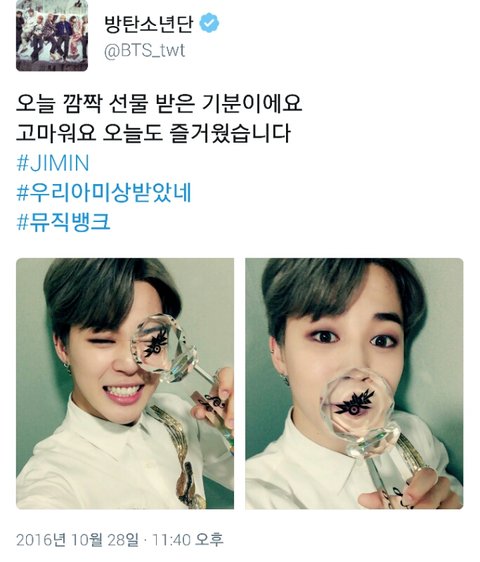Click the blue verified checkmark badge
The height and width of the screenshot is (562, 480).
[209, 23]
